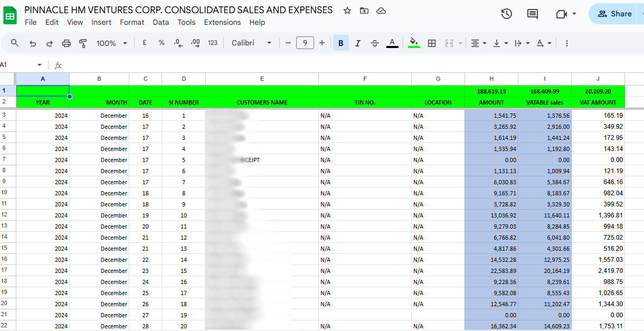
Task: Open the Tools menu
Action: (186, 22)
